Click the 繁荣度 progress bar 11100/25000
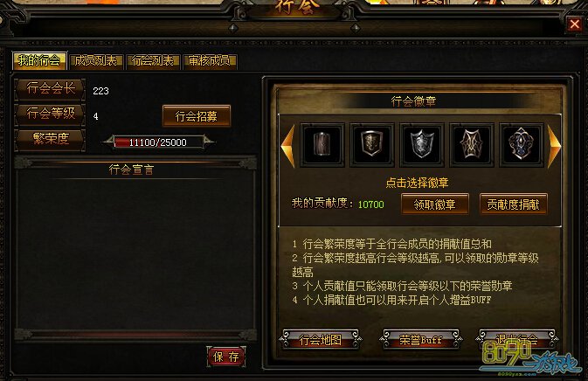 pos(158,142)
